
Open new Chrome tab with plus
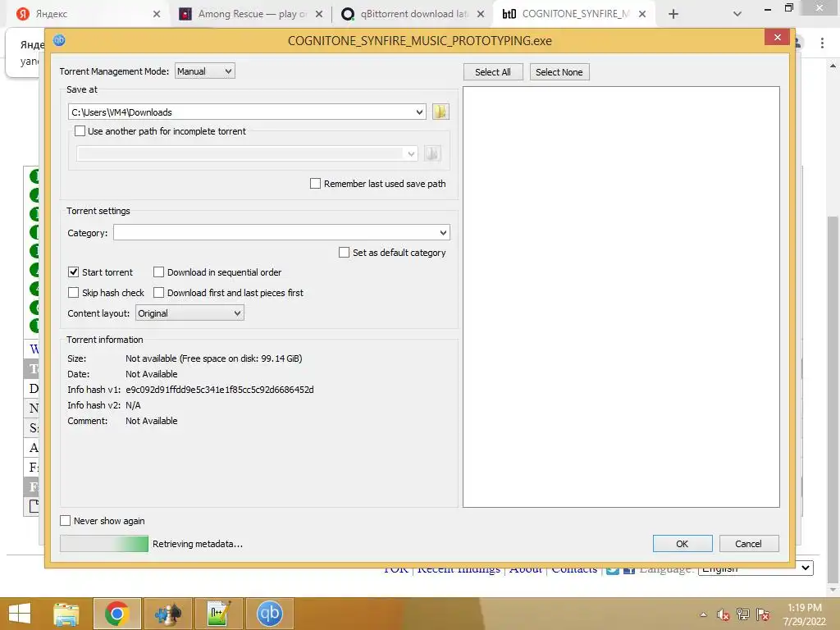click(x=673, y=14)
